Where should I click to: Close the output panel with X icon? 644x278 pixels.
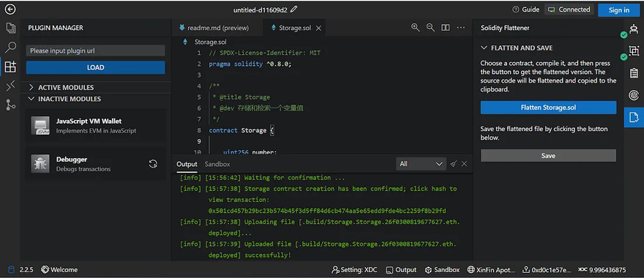(x=464, y=164)
